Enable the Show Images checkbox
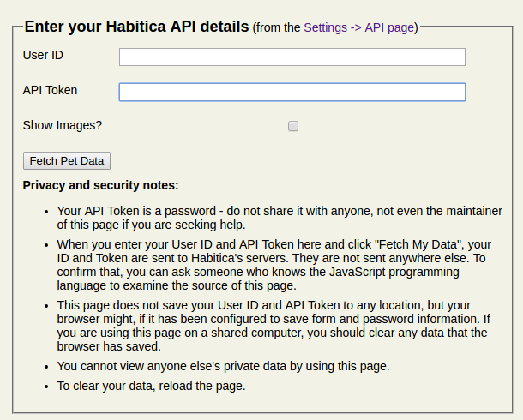 click(x=293, y=126)
